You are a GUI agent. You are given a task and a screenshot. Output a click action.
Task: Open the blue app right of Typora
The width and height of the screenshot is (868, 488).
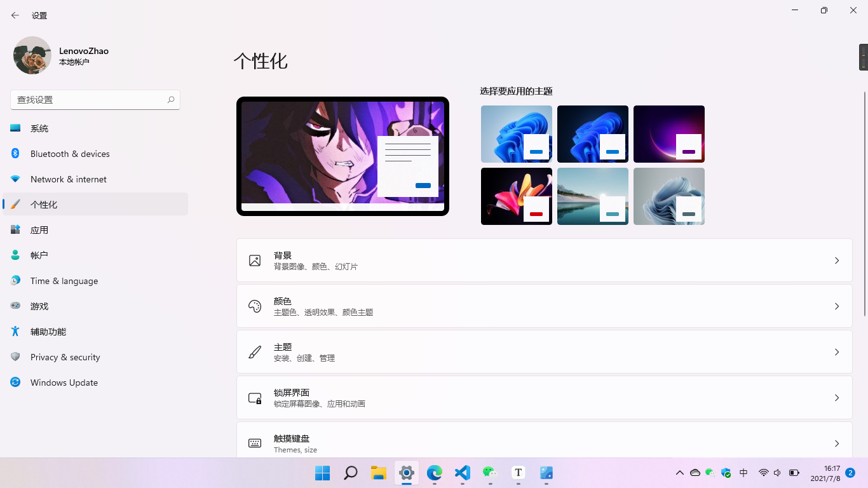(546, 473)
